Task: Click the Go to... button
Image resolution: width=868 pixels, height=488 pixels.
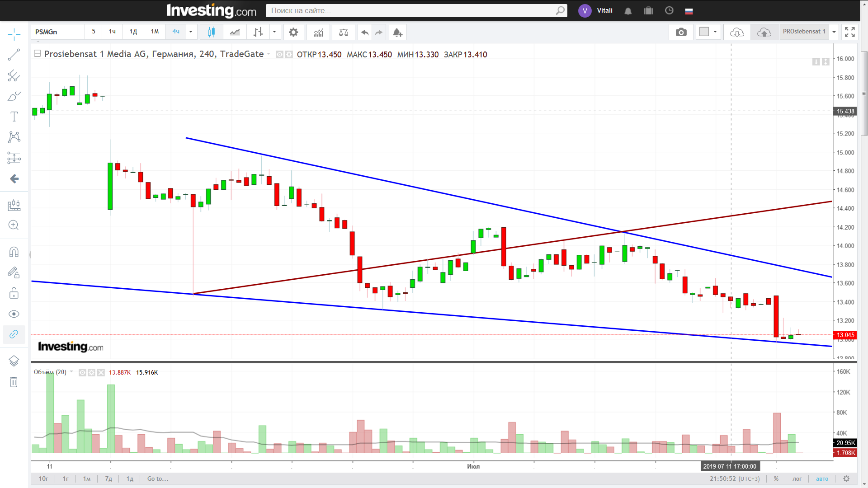Action: pos(157,479)
